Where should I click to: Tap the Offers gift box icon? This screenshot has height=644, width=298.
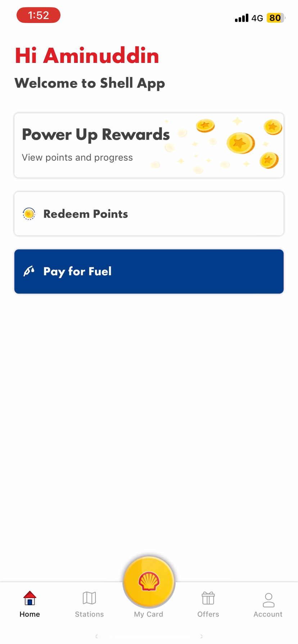click(208, 598)
